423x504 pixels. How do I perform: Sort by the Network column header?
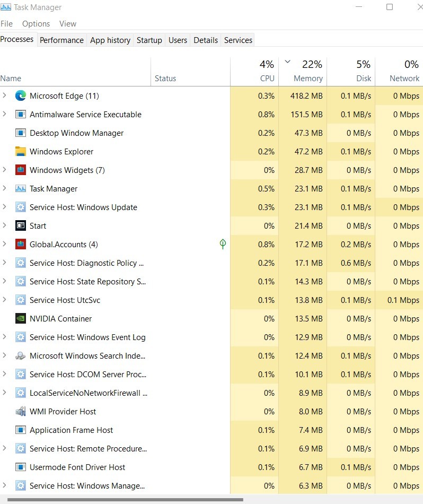pyautogui.click(x=399, y=72)
